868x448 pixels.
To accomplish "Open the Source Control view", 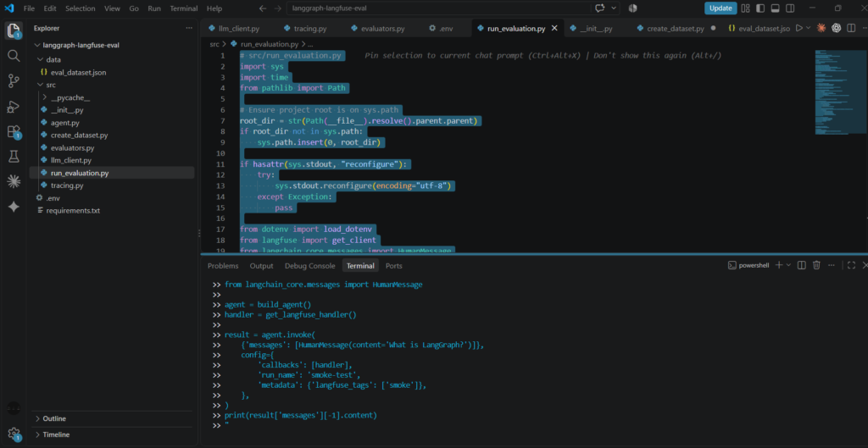I will pyautogui.click(x=14, y=81).
